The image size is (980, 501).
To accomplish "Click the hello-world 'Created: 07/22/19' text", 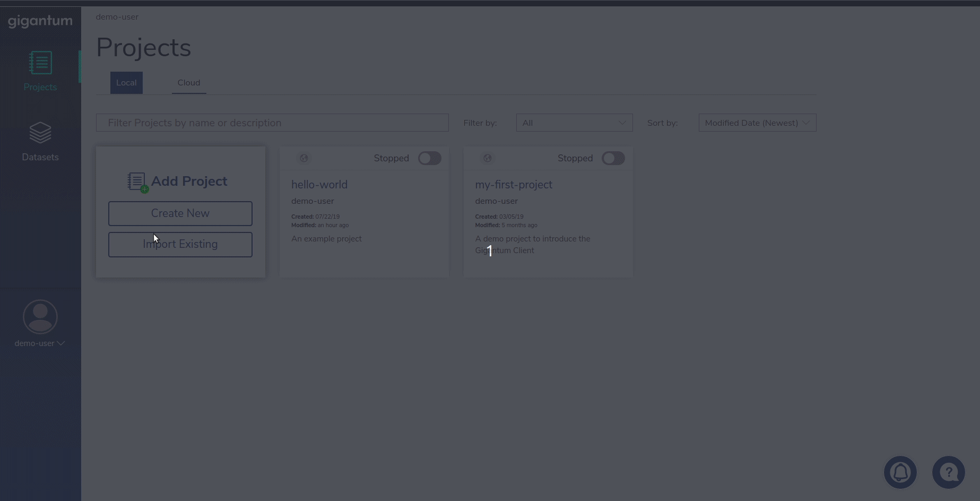I will pos(315,217).
